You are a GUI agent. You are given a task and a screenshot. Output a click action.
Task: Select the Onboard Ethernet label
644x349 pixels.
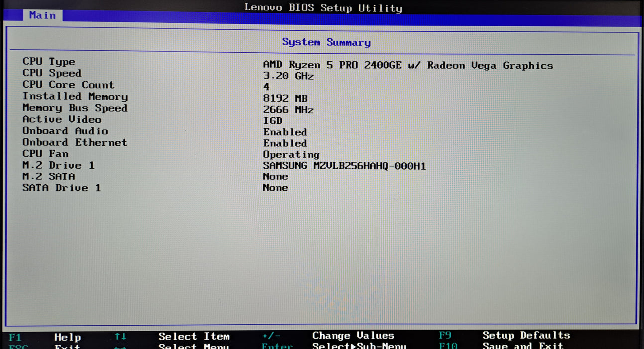(x=75, y=142)
